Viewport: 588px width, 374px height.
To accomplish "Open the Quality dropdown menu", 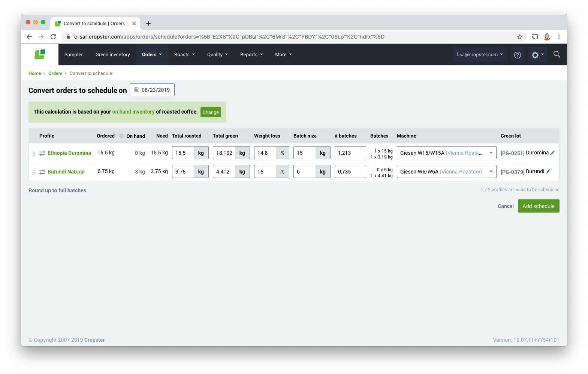I will 218,54.
